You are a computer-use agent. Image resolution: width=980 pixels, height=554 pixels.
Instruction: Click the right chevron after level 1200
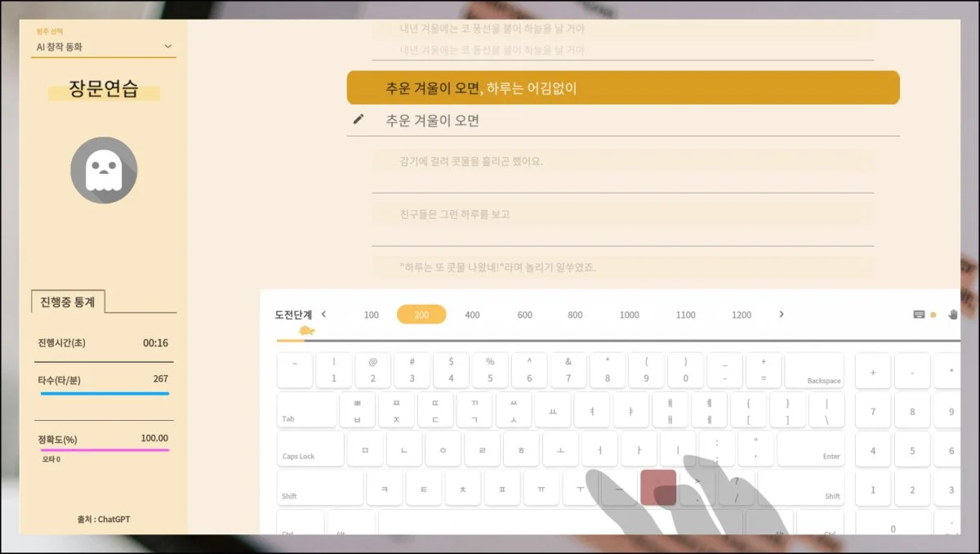pyautogui.click(x=782, y=314)
